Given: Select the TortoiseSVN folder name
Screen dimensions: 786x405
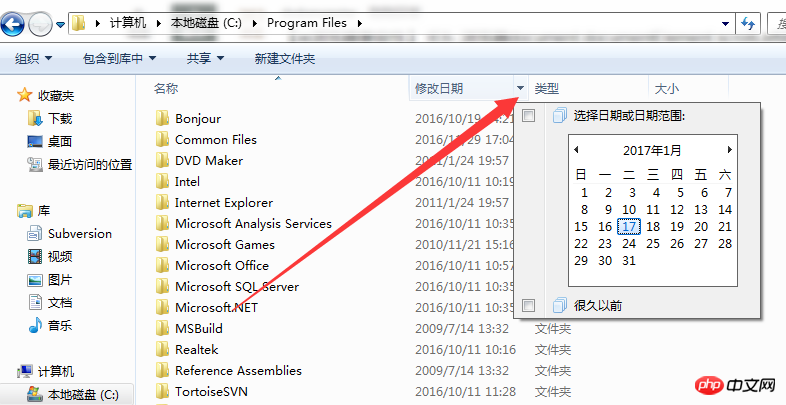Looking at the screenshot, I should (x=211, y=392).
